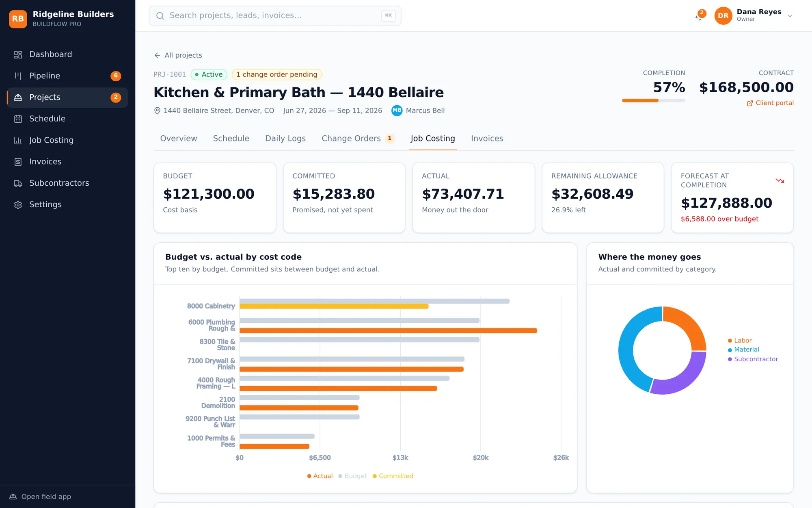Open Pipeline in the sidebar
Viewport: 812px width, 508px height.
click(67, 76)
